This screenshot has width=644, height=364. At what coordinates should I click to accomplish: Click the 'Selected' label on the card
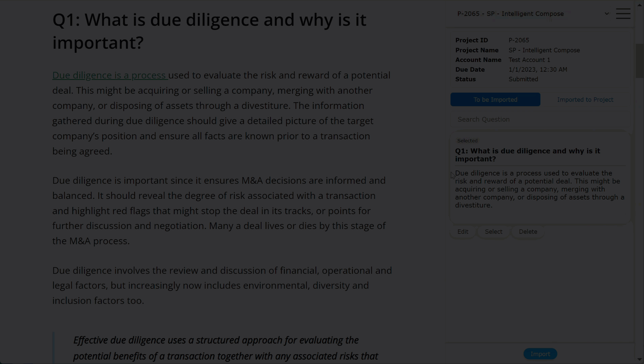467,141
